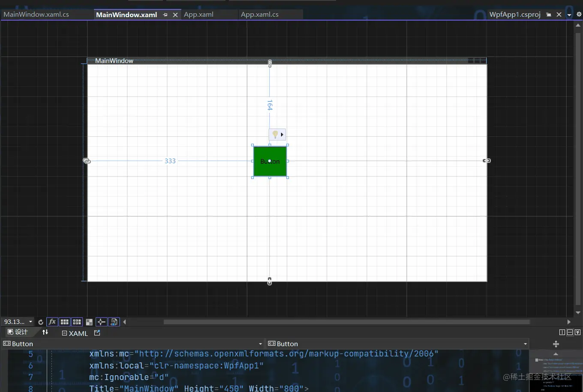The height and width of the screenshot is (392, 583).
Task: Click the left margin chain anchor
Action: point(87,161)
